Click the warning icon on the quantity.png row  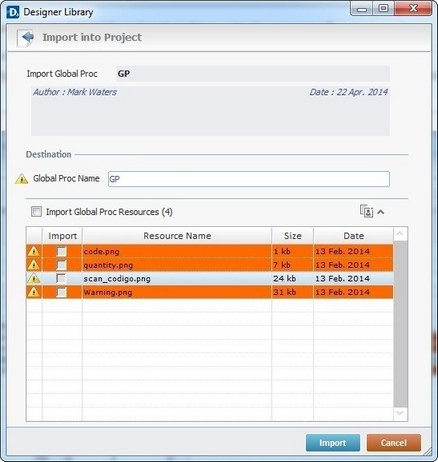(34, 265)
